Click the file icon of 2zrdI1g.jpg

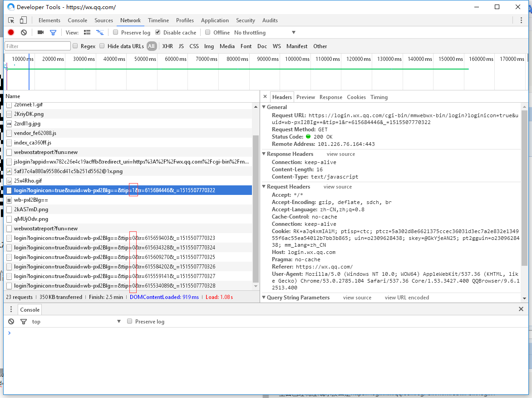pyautogui.click(x=9, y=124)
